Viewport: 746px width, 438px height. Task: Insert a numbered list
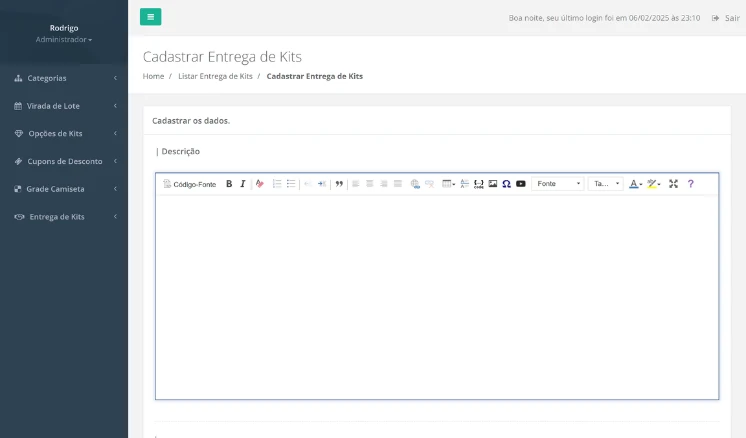[277, 184]
